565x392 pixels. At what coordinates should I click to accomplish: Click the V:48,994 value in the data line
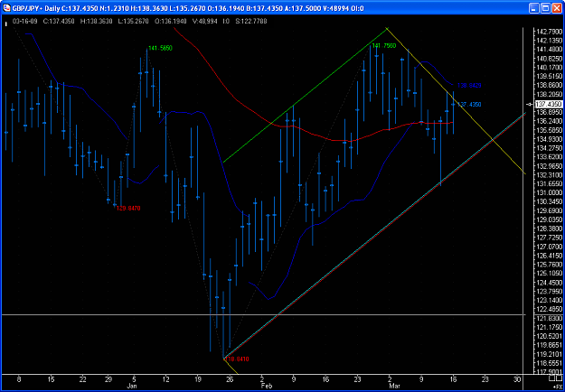pos(205,22)
